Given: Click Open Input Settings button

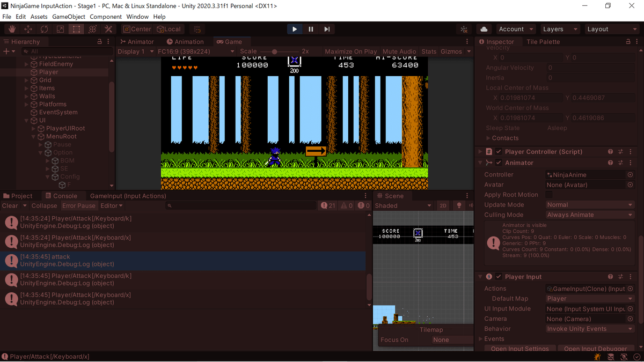Looking at the screenshot, I should (x=519, y=349).
